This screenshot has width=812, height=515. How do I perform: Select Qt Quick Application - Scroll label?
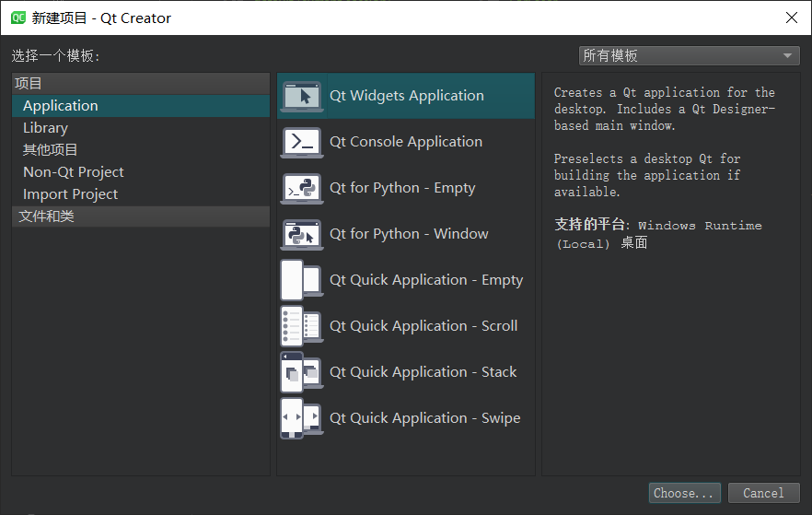(423, 326)
